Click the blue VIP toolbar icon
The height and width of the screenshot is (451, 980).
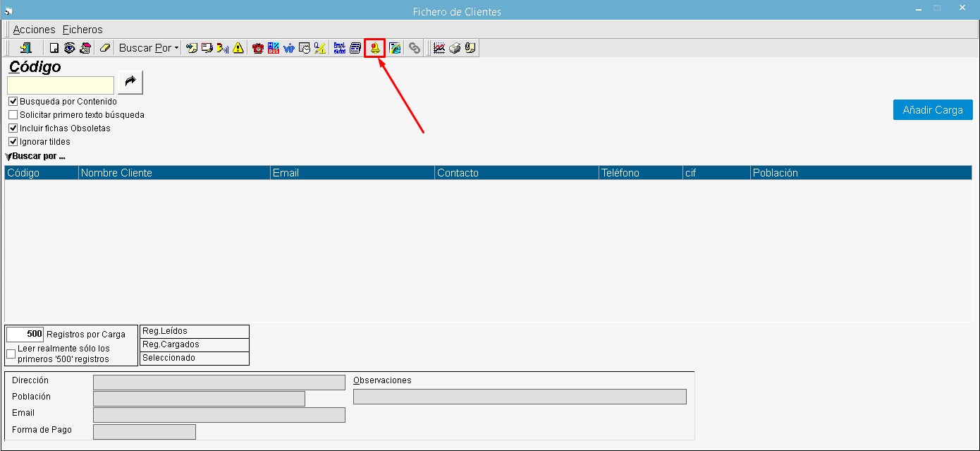(289, 48)
